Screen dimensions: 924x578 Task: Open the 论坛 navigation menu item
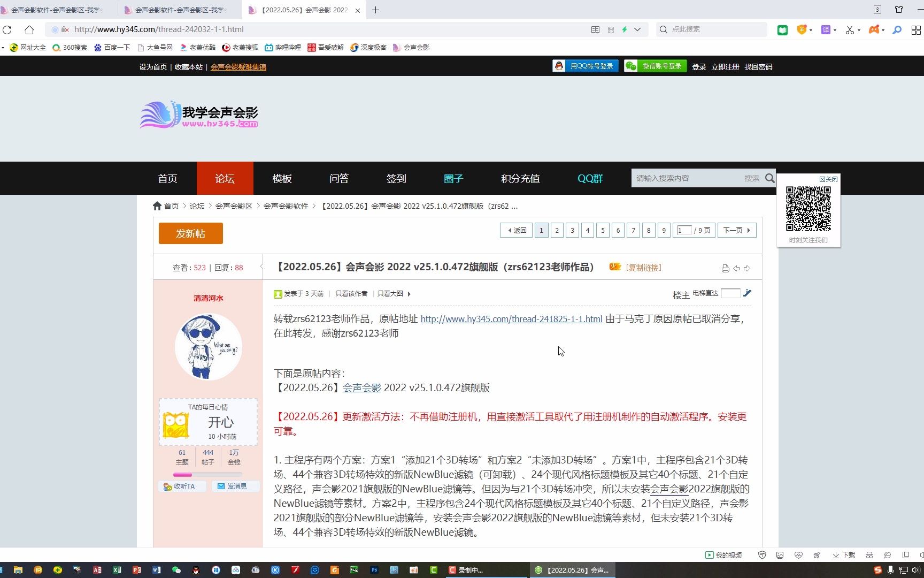coord(225,178)
